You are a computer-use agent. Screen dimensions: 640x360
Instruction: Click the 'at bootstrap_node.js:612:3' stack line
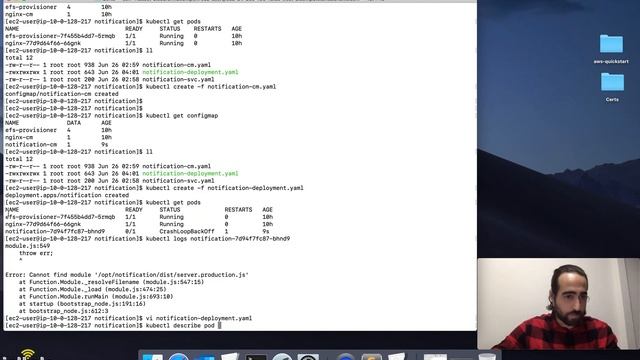[63, 311]
